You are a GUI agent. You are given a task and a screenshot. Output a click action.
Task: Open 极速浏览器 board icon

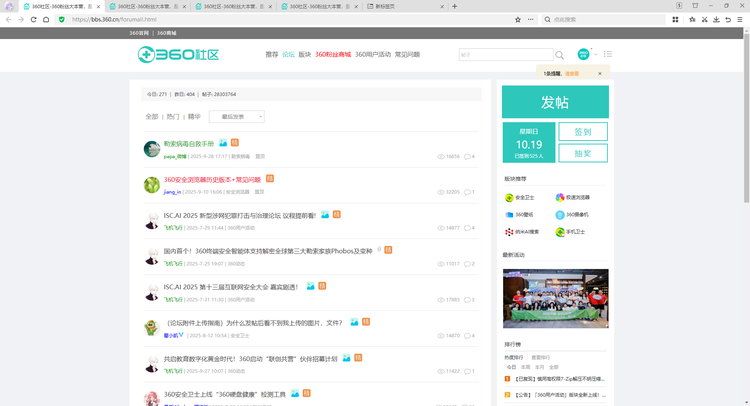pos(560,198)
